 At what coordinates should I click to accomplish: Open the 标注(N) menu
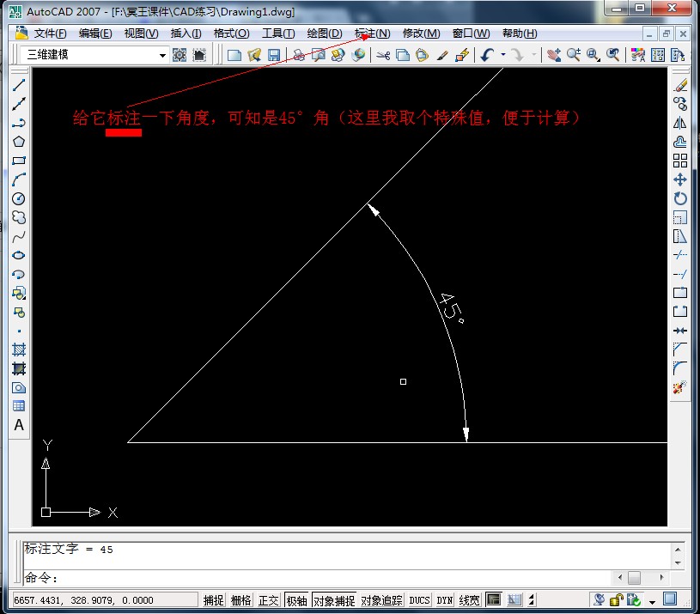[x=372, y=33]
